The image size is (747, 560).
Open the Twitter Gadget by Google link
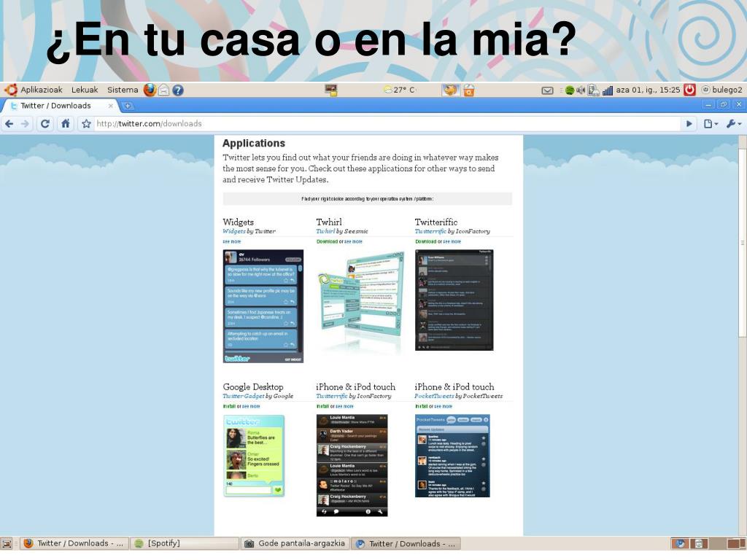click(x=244, y=396)
